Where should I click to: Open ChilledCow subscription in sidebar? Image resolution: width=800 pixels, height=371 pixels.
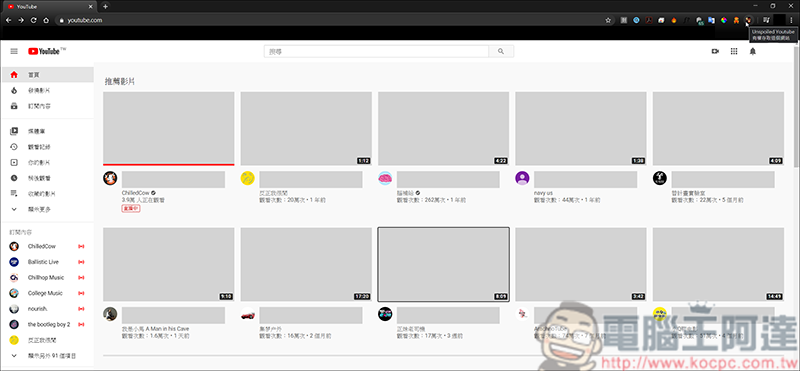(47, 246)
